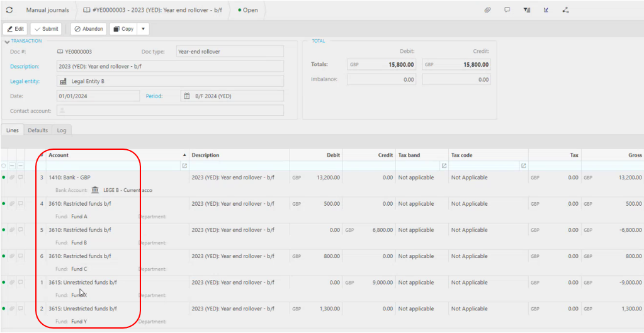Click the green status dot on the Fund B row

[4, 230]
